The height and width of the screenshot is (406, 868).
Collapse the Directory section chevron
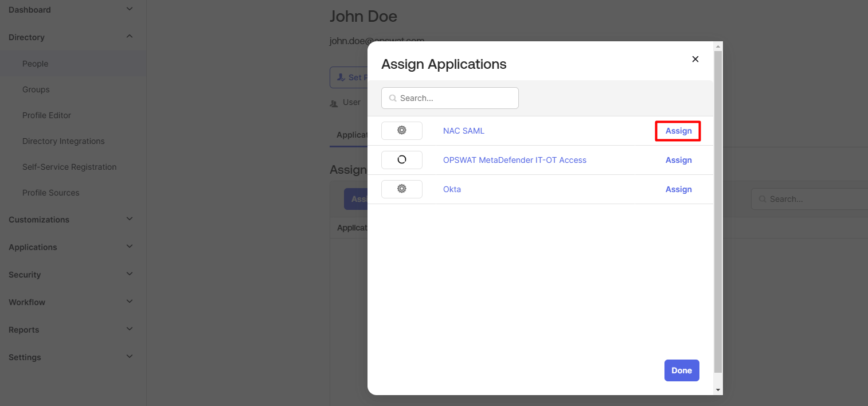(x=130, y=37)
